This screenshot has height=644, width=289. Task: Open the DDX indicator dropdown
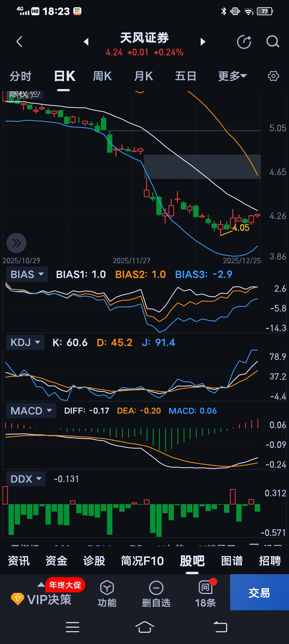pyautogui.click(x=26, y=479)
